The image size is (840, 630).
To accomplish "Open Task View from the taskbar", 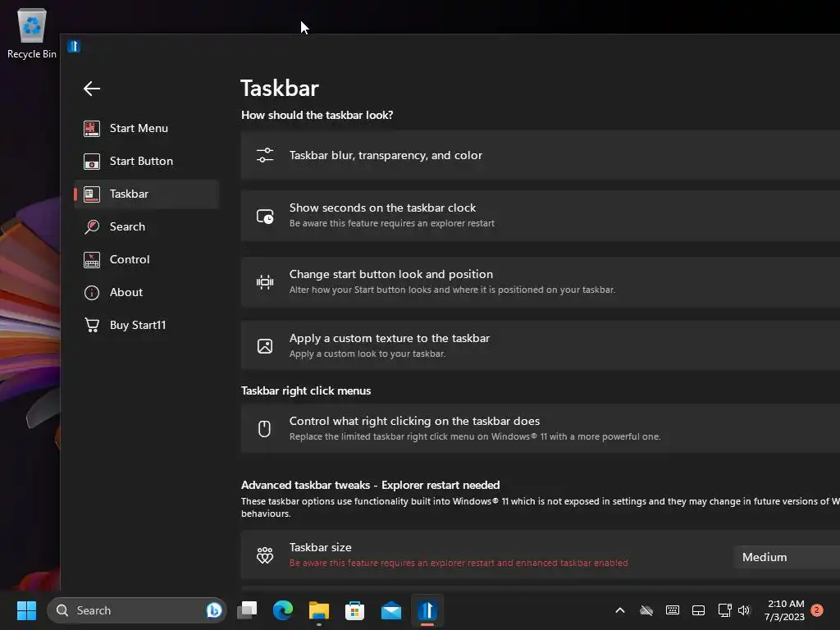I will tap(247, 609).
